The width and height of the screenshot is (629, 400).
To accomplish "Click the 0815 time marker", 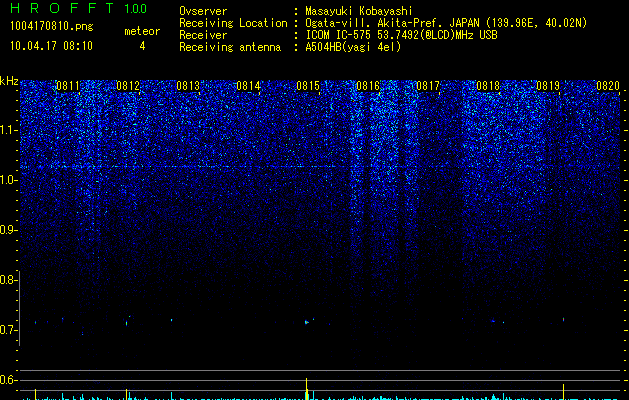I will tap(308, 86).
